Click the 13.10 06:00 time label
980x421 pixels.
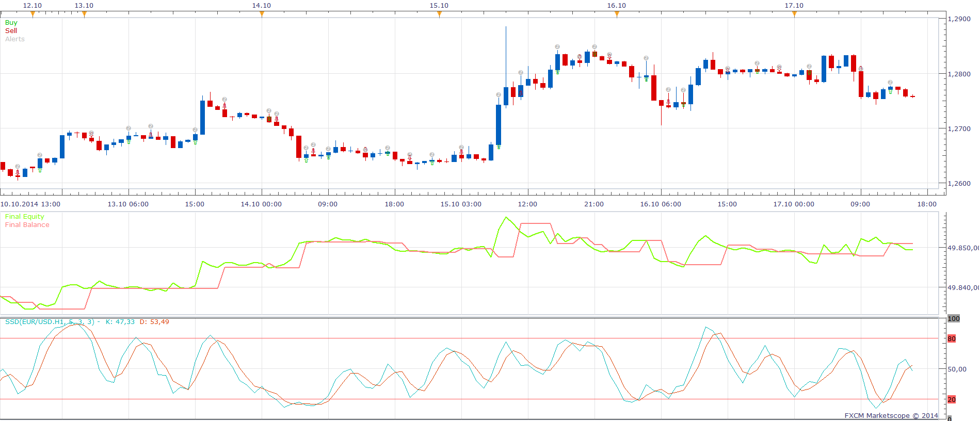click(128, 204)
